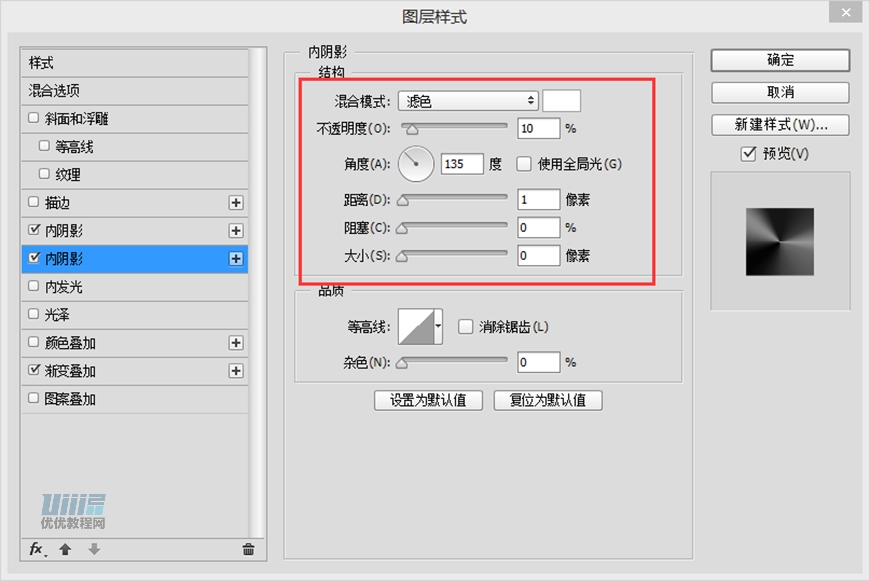Enable 斜面和浮雕 checkbox
Image resolution: width=870 pixels, height=581 pixels.
point(33,118)
